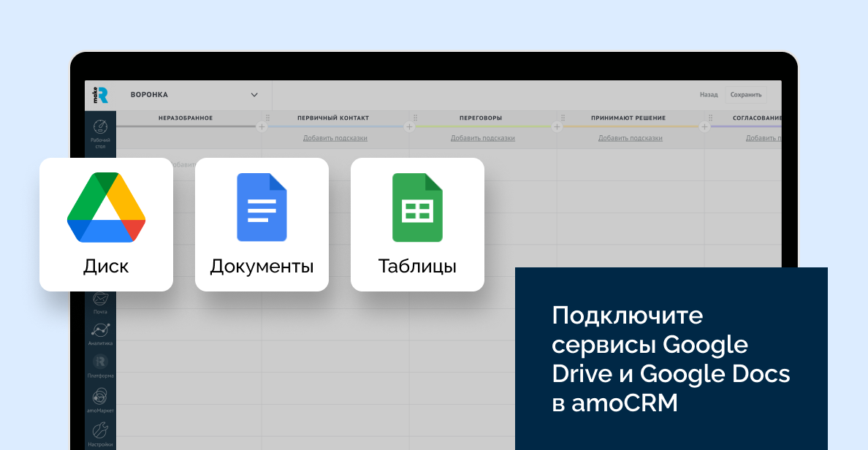Viewport: 868px width, 450px height.
Task: Click the Сохранить button
Action: point(746,95)
